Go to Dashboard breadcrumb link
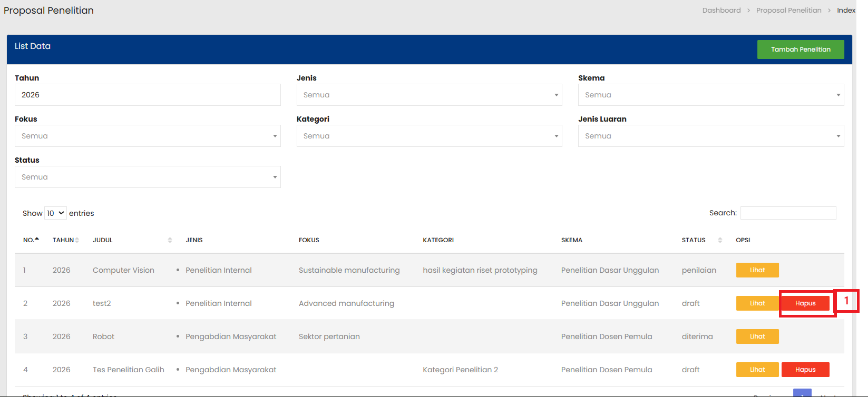Viewport: 868px width, 397px height. point(721,11)
